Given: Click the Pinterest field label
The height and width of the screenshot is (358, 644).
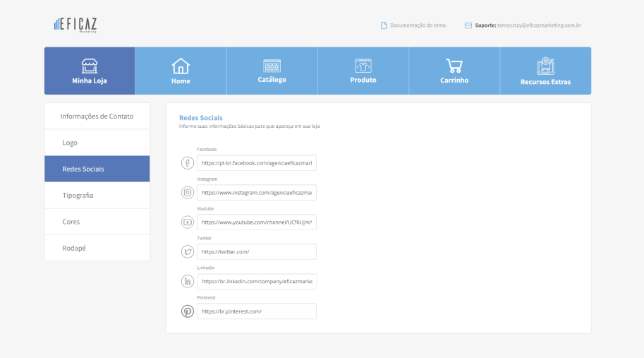Looking at the screenshot, I should click(x=206, y=297).
